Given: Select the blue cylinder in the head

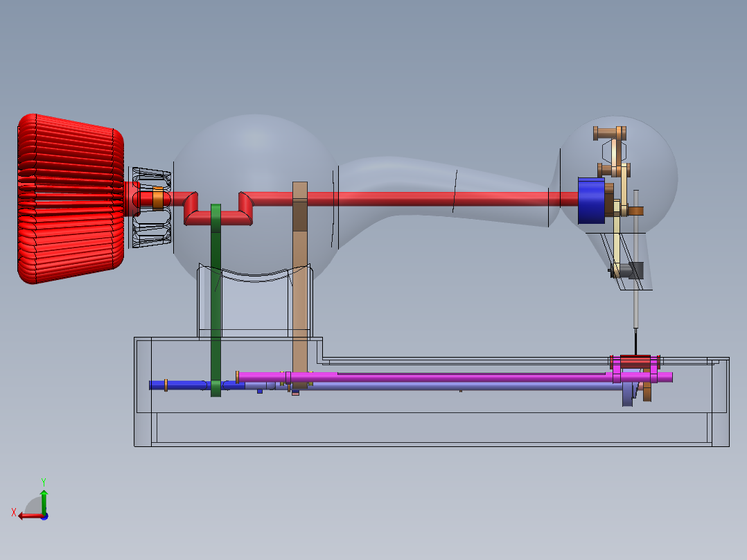Looking at the screenshot, I should tap(591, 201).
